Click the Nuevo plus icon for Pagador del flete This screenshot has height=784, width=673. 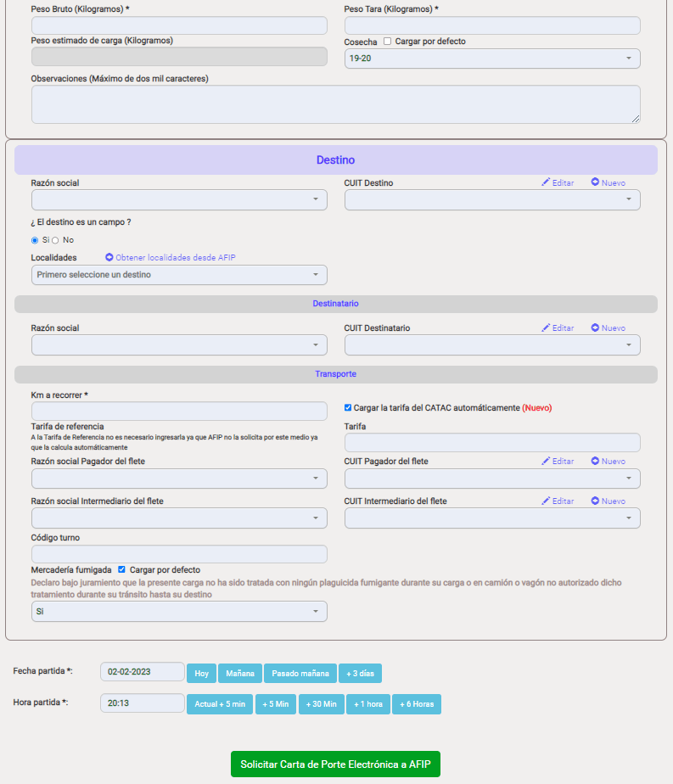click(x=595, y=461)
